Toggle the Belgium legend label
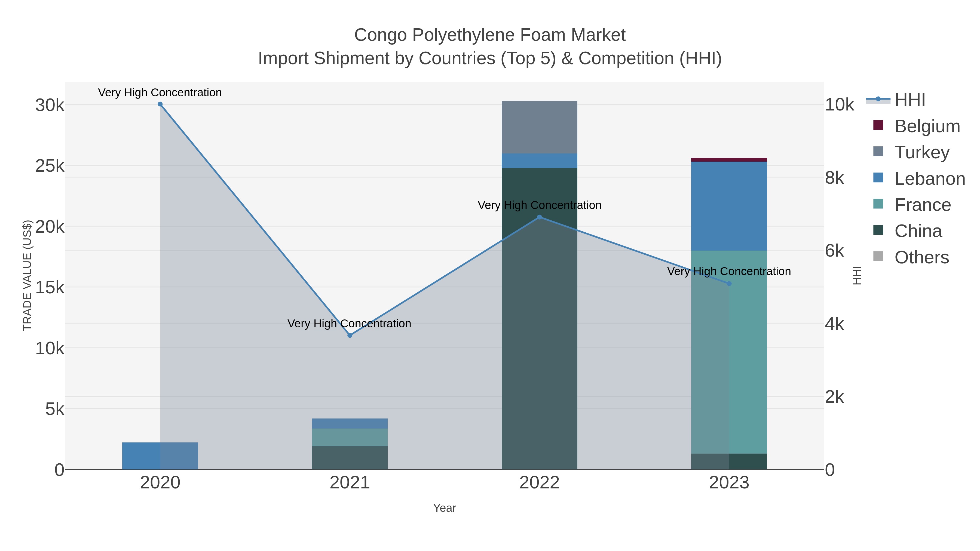The height and width of the screenshot is (551, 980). (x=927, y=126)
